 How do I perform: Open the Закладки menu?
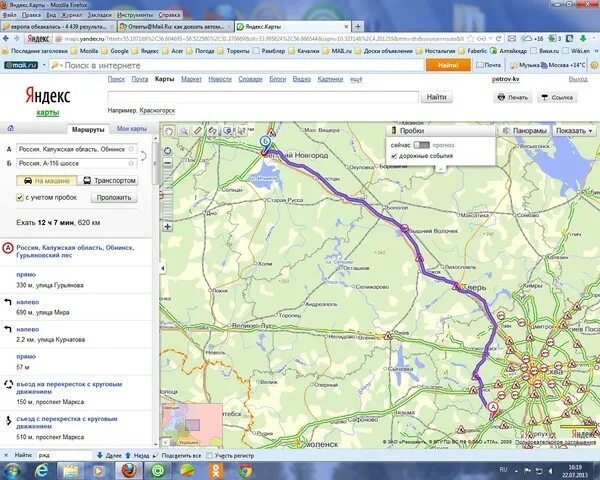(x=99, y=15)
